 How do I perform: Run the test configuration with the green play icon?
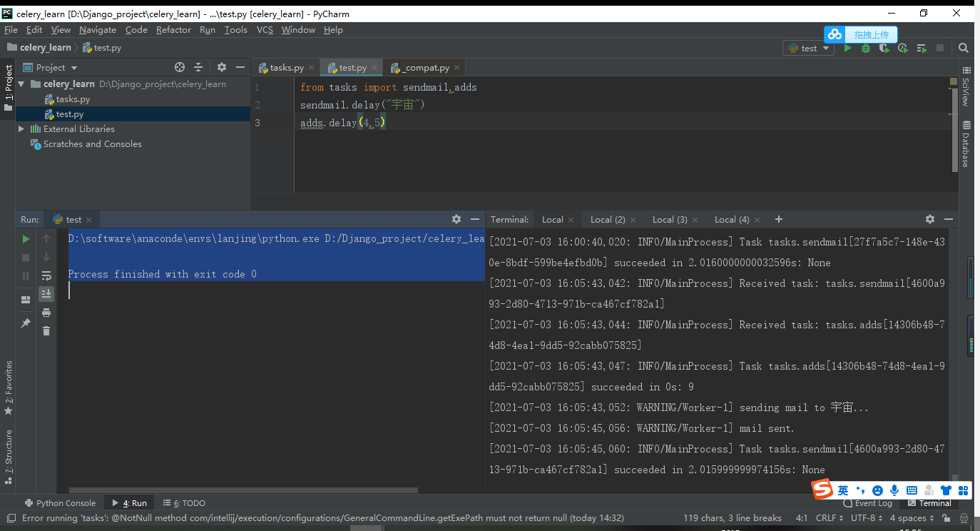pyautogui.click(x=847, y=48)
